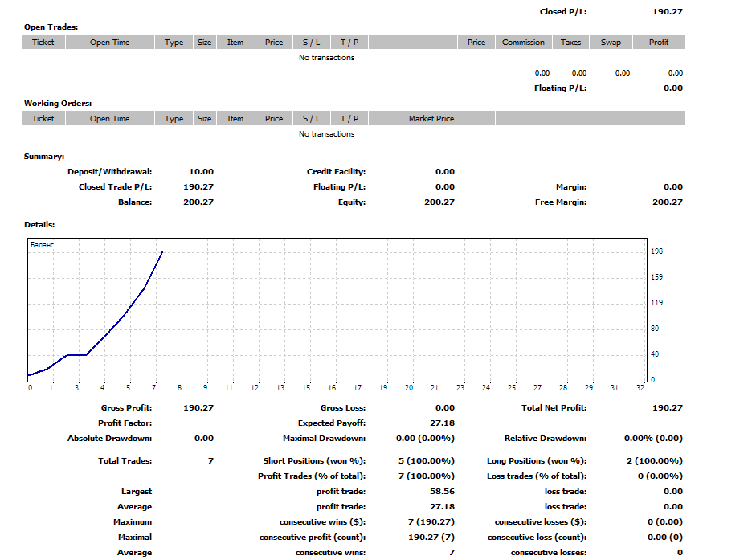Select the Details heading
The width and height of the screenshot is (752, 560).
[x=39, y=224]
